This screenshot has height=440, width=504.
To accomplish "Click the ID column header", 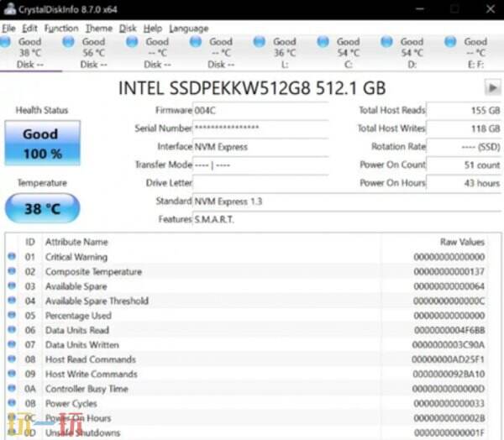I will 30,242.
